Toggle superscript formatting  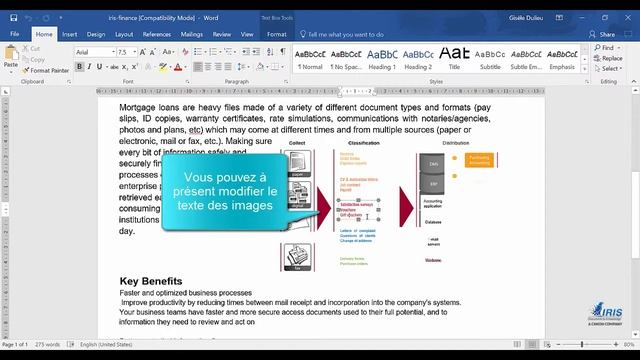(135, 67)
